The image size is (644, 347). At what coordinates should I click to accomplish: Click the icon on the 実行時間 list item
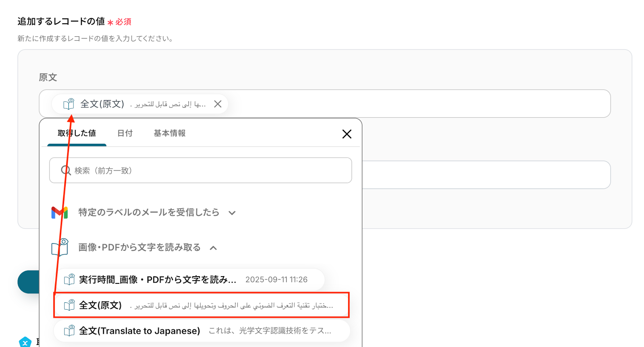[x=70, y=279]
